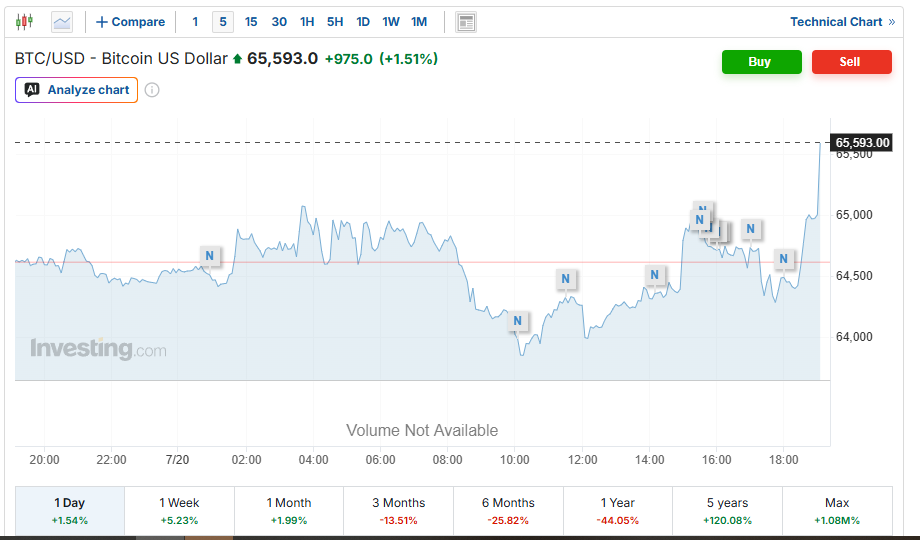Click the 65,593.00 price label
The width and height of the screenshot is (920, 540).
(x=861, y=143)
